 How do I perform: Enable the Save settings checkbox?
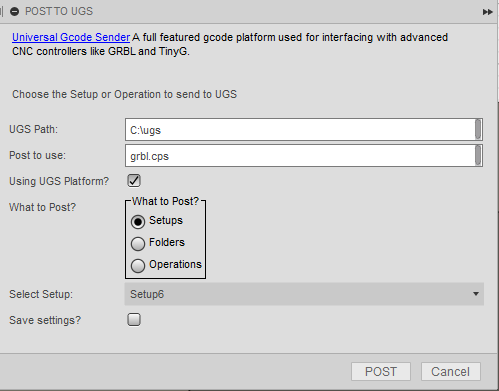[x=134, y=320]
